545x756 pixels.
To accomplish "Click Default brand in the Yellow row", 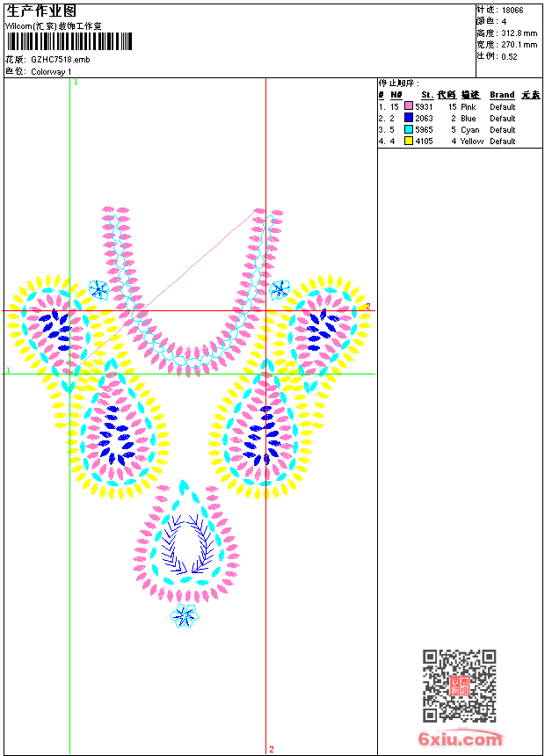I will (x=503, y=142).
